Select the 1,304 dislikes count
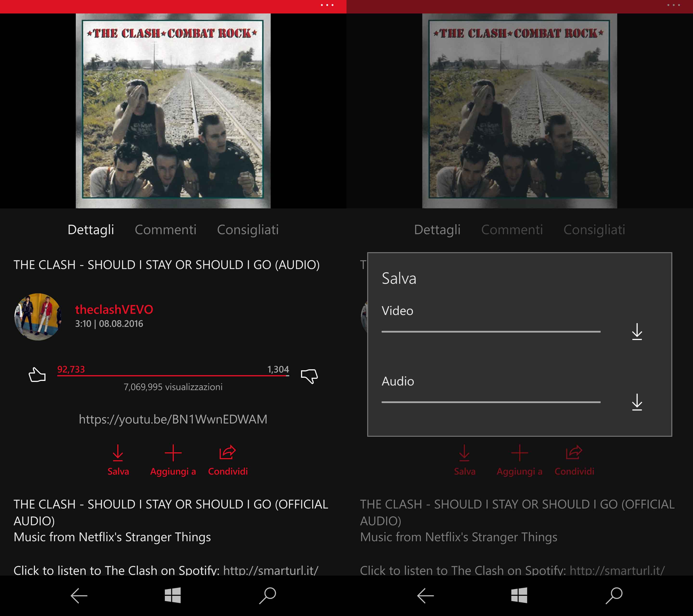693x616 pixels. [278, 369]
